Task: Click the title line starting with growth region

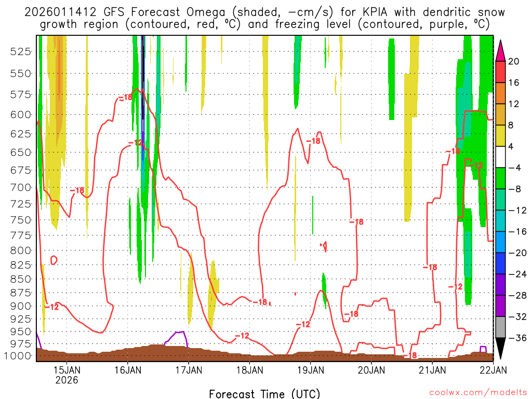Action: point(264,24)
